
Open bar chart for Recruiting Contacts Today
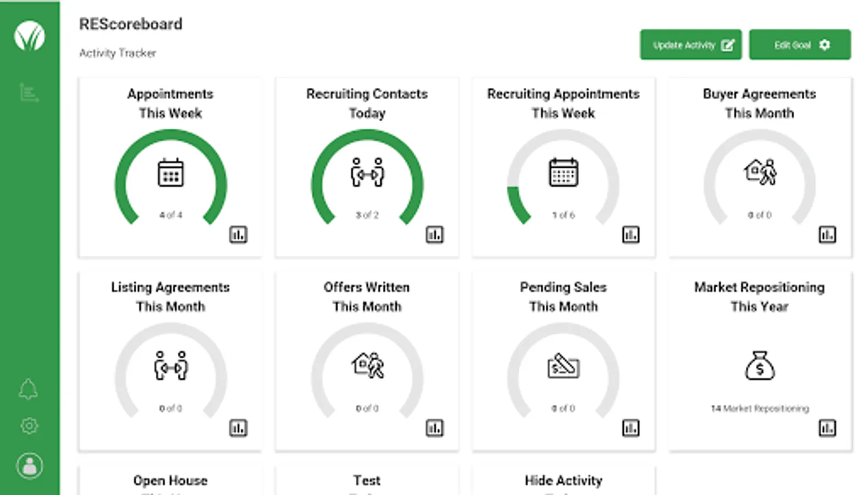[435, 235]
